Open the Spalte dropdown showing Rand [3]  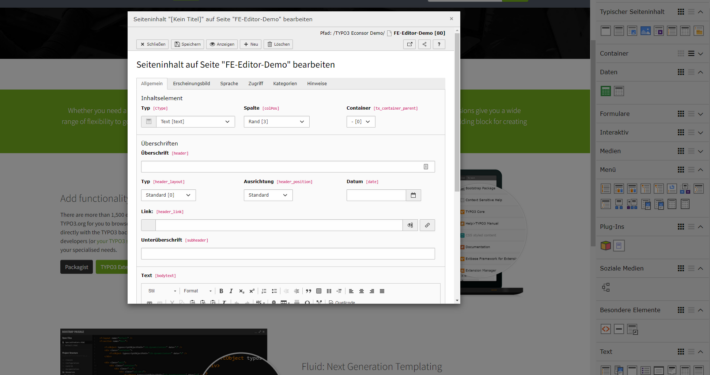pos(276,121)
